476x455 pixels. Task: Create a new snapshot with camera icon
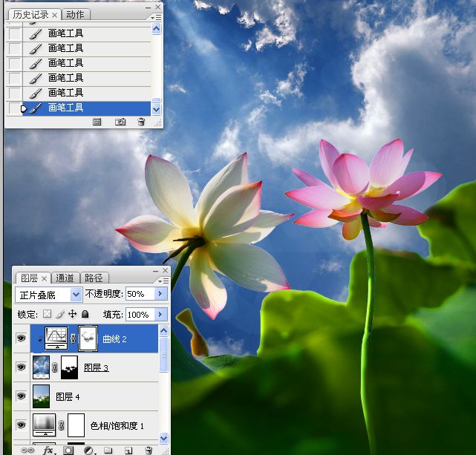pyautogui.click(x=120, y=122)
